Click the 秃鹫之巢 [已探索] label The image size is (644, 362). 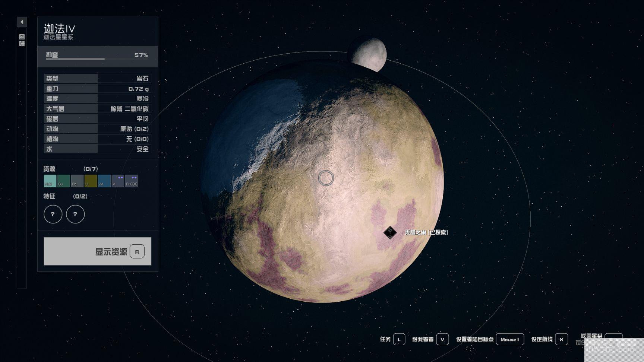426,232
